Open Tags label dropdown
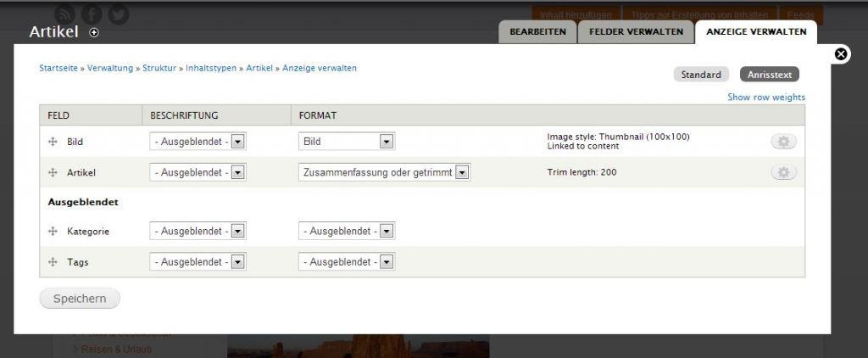 point(198,262)
